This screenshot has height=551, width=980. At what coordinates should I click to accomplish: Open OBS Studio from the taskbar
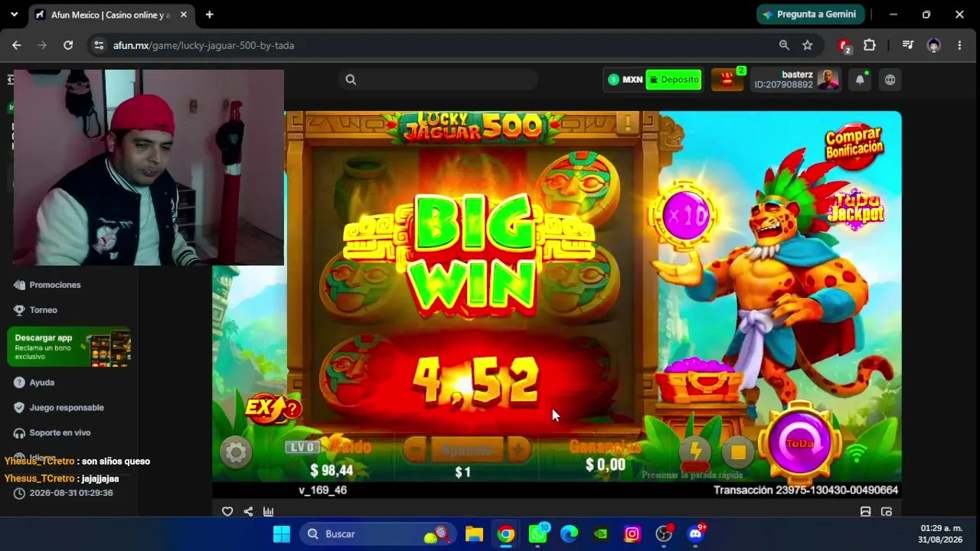664,533
